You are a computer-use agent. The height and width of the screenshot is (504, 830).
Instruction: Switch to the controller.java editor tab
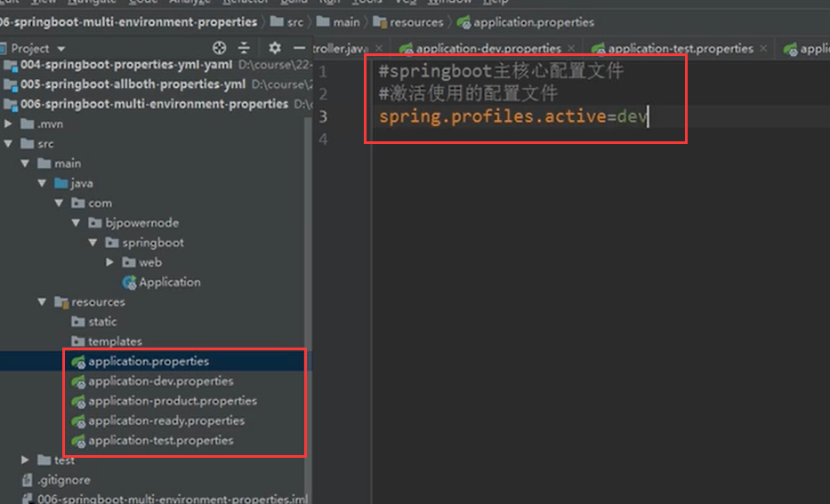pos(341,49)
